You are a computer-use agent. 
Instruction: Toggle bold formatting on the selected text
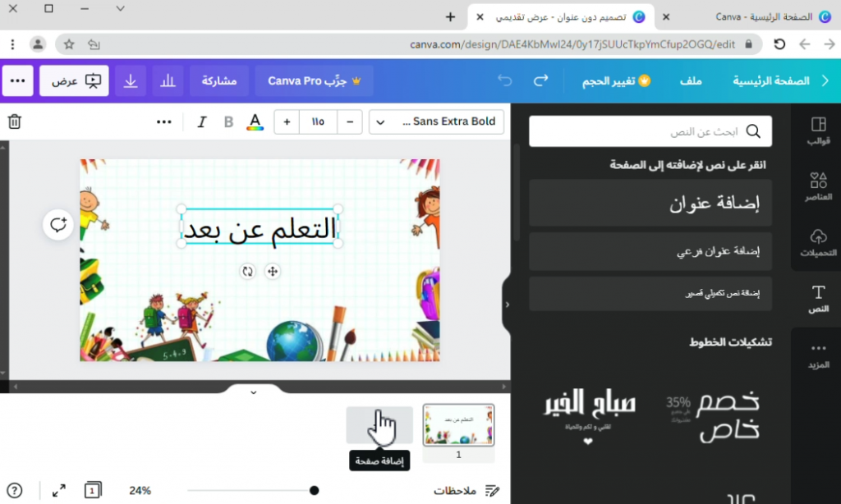tap(227, 121)
